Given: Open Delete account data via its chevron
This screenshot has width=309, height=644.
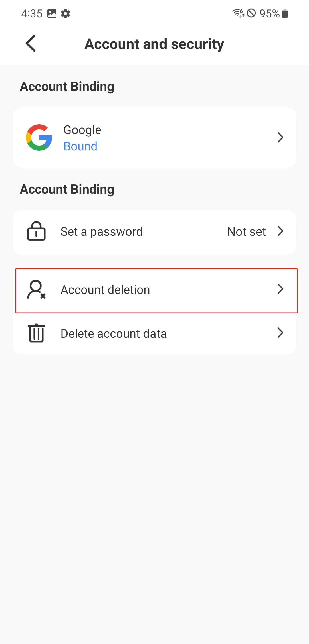Looking at the screenshot, I should (x=280, y=333).
